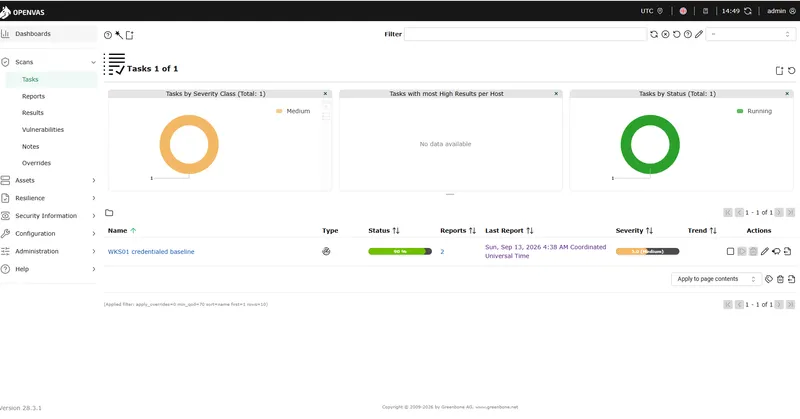800x419 pixels.
Task: Tick the WKS01 task selection checkbox
Action: click(x=730, y=251)
